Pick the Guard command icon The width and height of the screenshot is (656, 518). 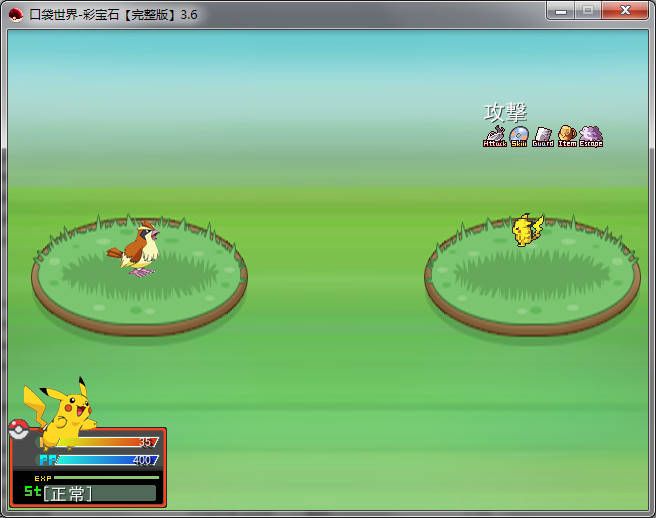pos(543,137)
